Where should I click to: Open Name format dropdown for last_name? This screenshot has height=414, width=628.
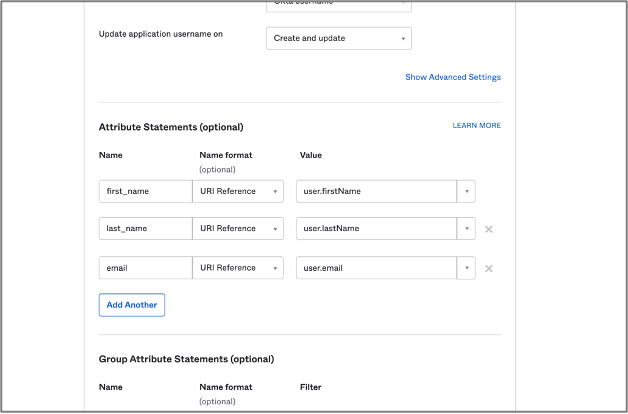238,229
